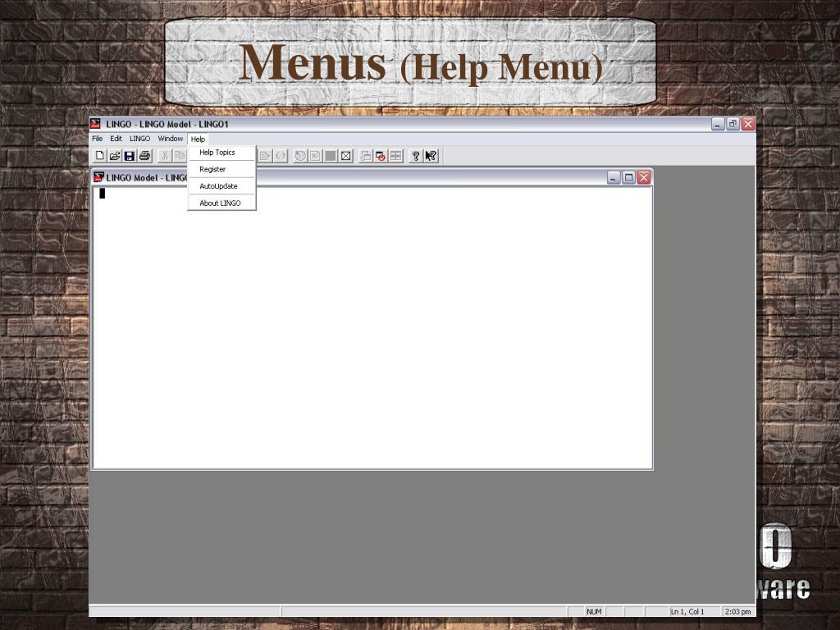Click the Cut scissors icon
This screenshot has width=840, height=630.
click(165, 156)
